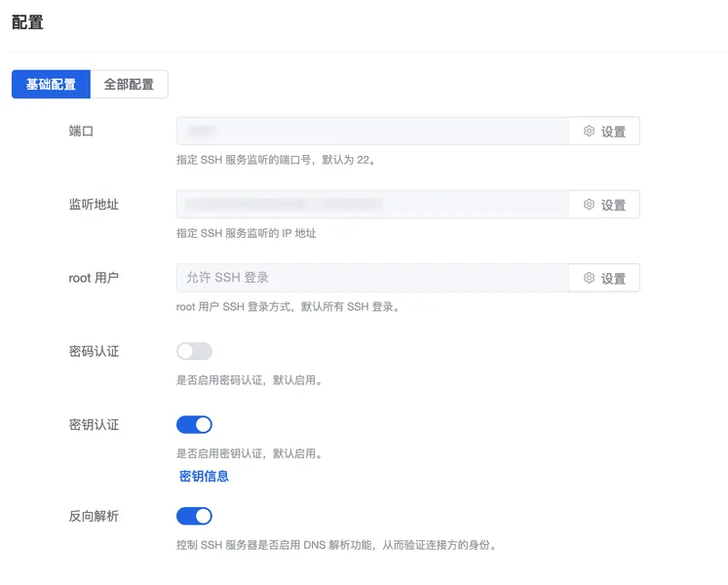
Task: Click the root 用户 field label
Action: pyautogui.click(x=94, y=278)
